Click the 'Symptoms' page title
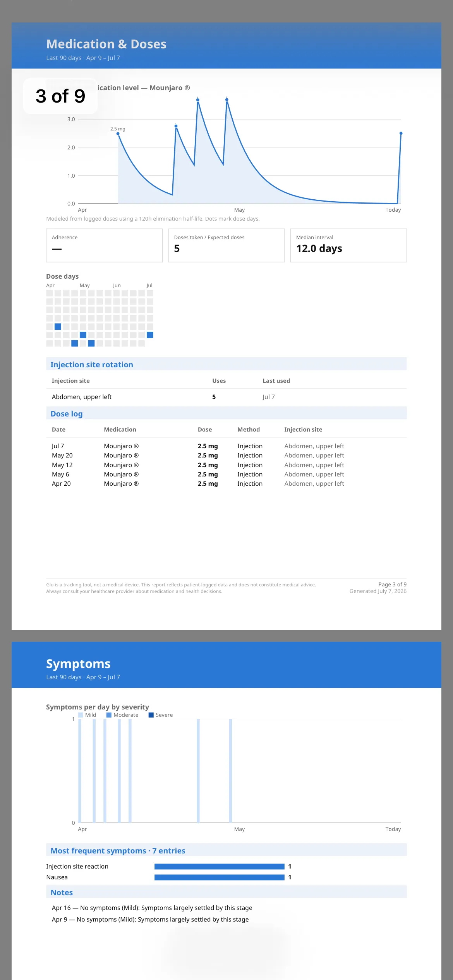 (x=78, y=663)
